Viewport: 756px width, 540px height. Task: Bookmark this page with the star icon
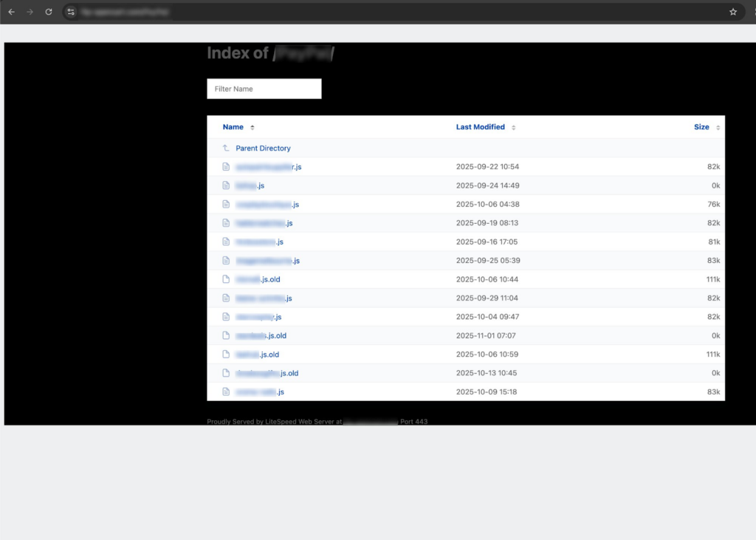(733, 12)
